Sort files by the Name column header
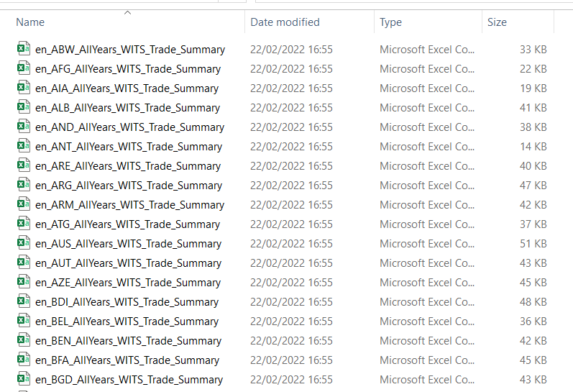Screen dimensions: 573x392 [x=30, y=22]
